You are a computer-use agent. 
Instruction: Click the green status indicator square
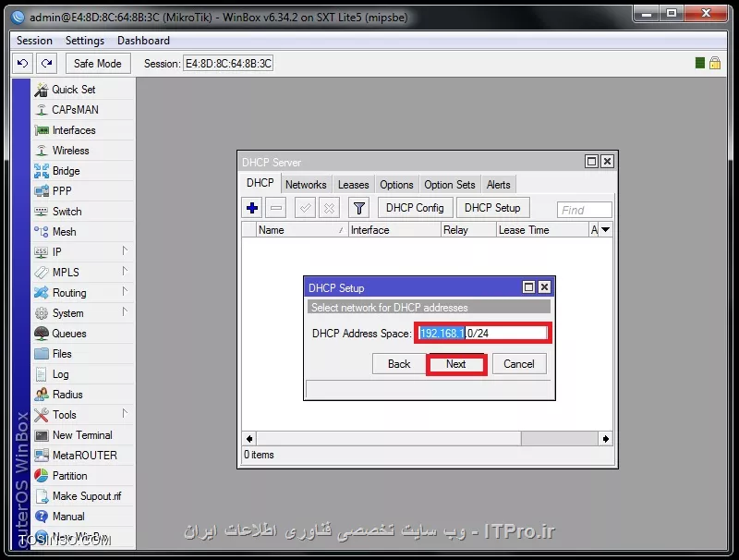pyautogui.click(x=700, y=63)
